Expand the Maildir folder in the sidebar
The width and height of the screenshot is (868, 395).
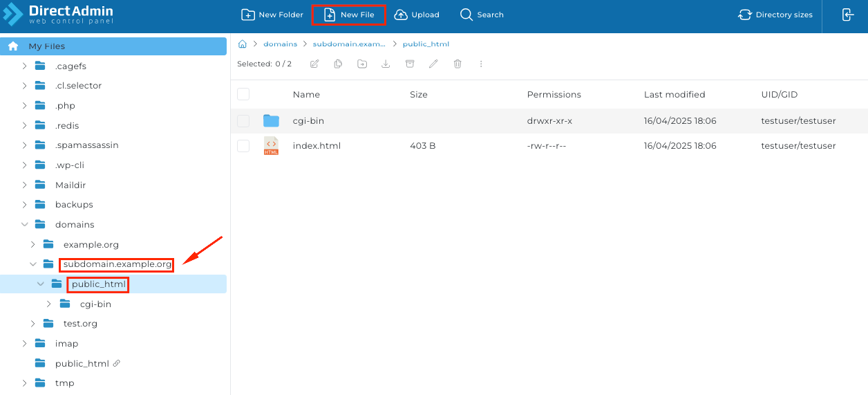pos(25,185)
